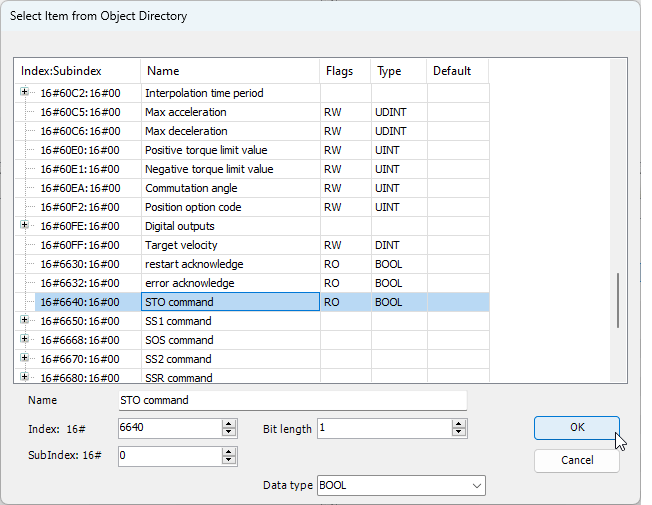Expand the SS1 command node
The width and height of the screenshot is (652, 505).
(x=25, y=321)
